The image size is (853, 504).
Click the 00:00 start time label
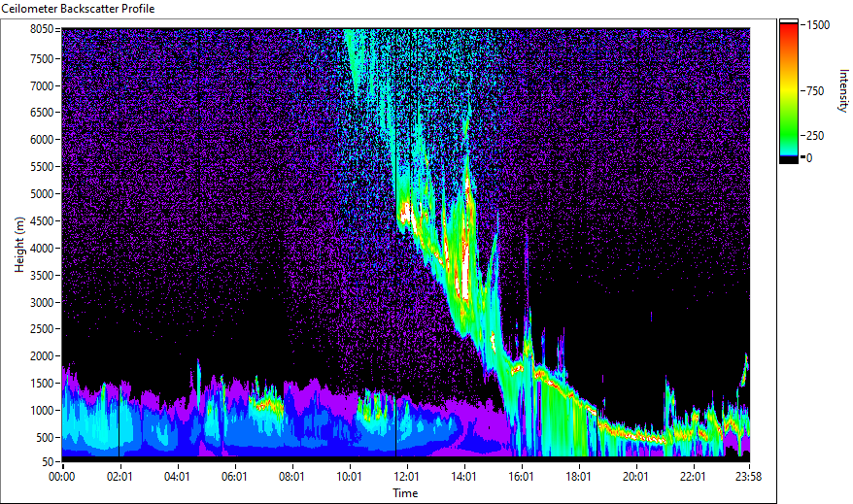(62, 477)
